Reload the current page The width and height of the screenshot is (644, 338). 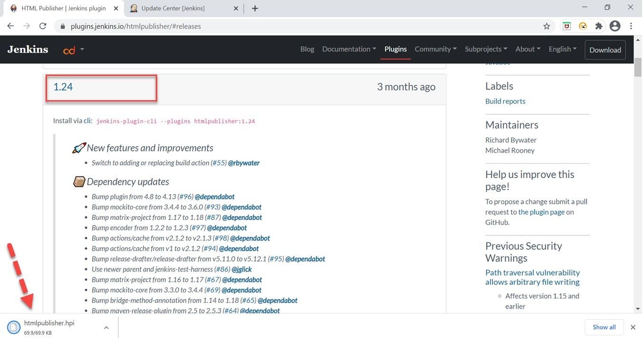43,26
